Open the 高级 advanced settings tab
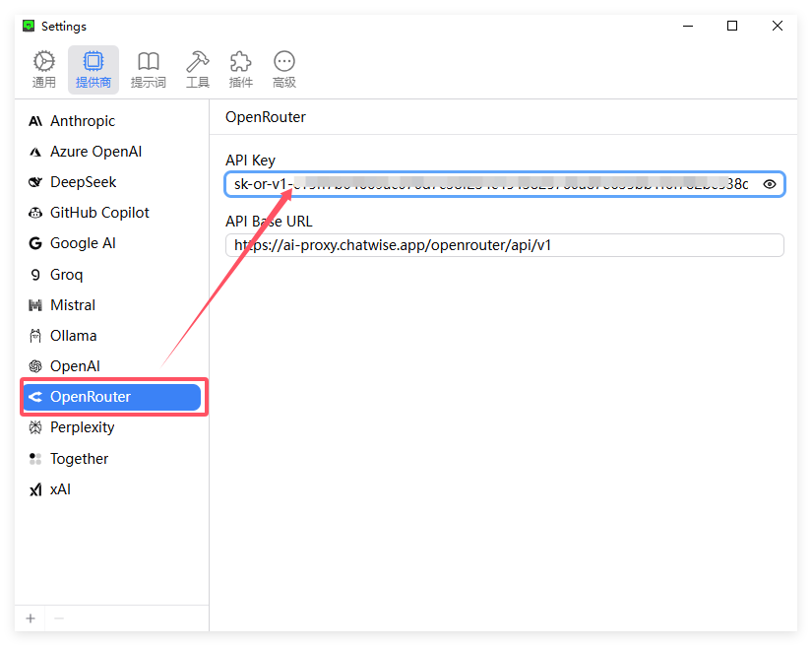 click(284, 69)
